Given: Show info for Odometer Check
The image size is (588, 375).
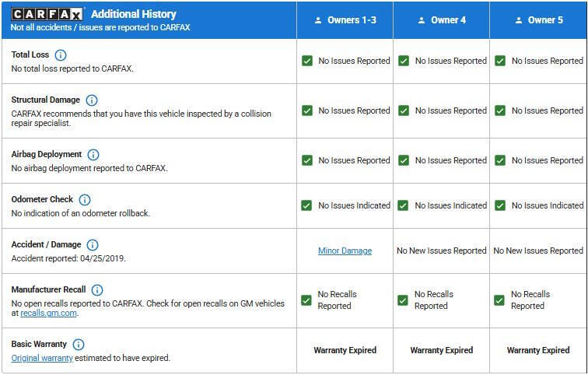Looking at the screenshot, I should pos(85,200).
